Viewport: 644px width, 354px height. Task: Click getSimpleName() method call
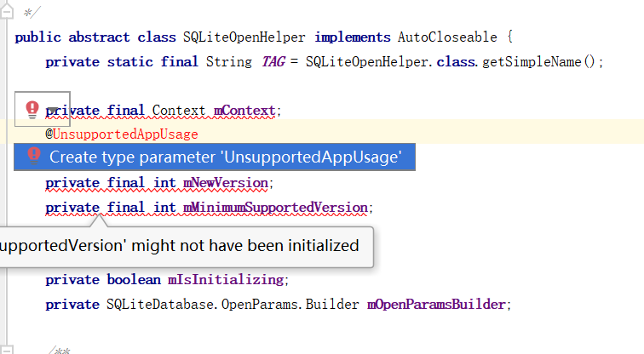point(538,62)
